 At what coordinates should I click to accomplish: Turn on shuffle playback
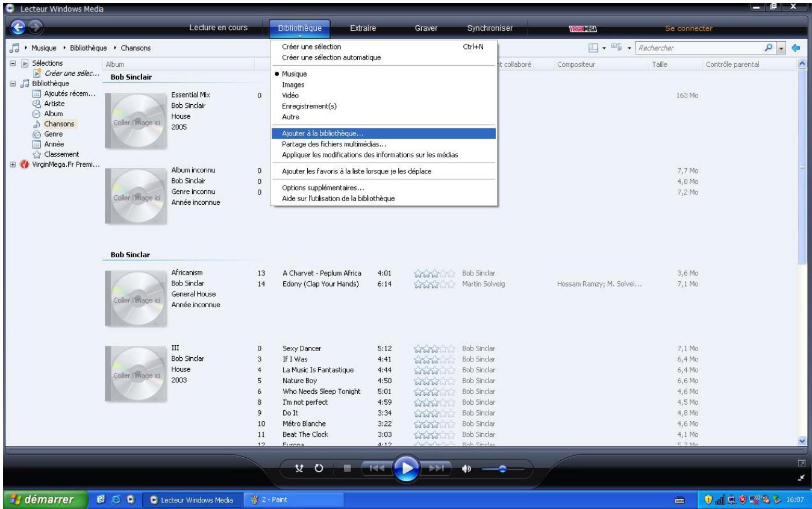[298, 468]
